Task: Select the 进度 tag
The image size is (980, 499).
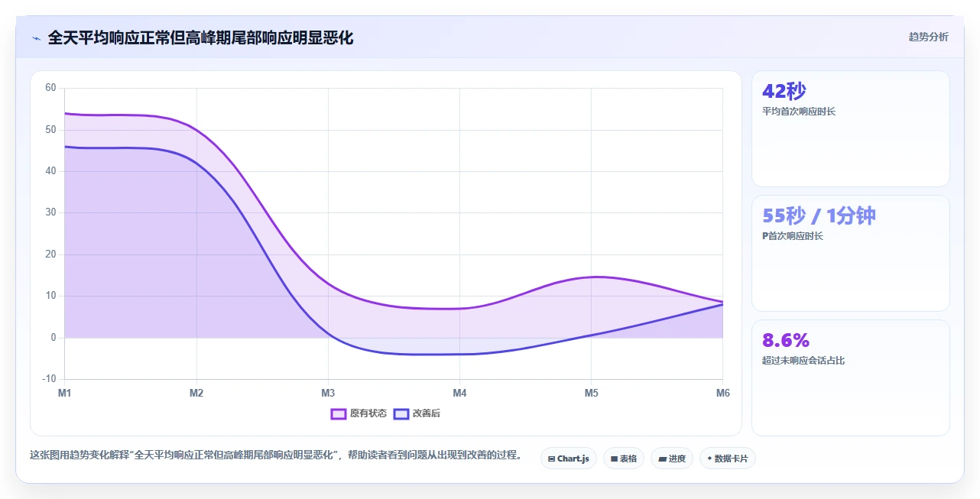Action: click(x=672, y=458)
